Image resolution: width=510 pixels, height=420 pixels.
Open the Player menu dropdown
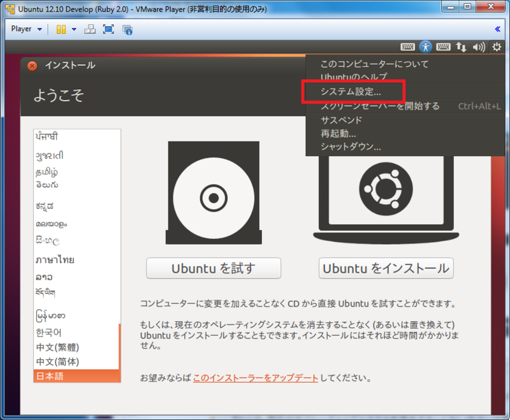tap(26, 29)
